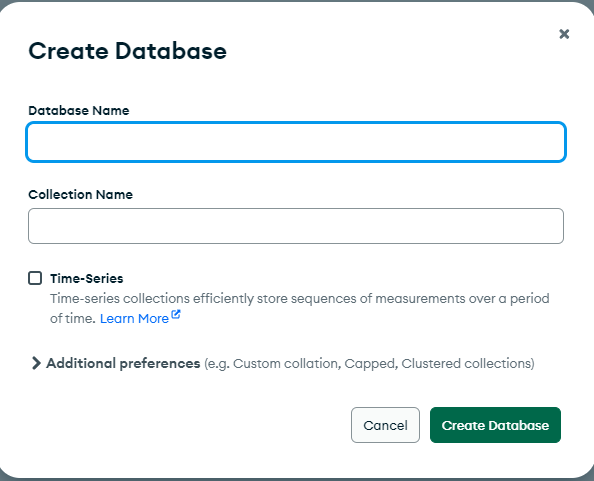Click the green Create Database button
Viewport: 594px width, 481px height.
[x=495, y=425]
